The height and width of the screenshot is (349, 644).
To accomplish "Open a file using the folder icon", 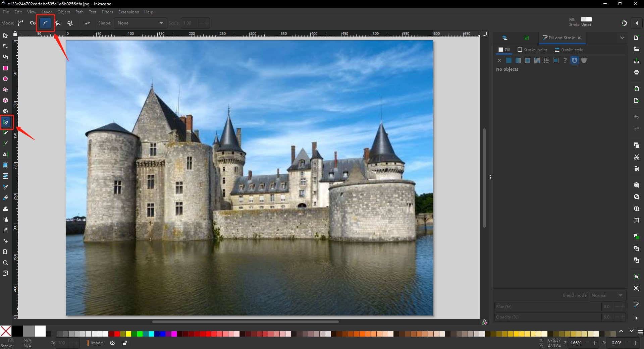I will tap(636, 49).
